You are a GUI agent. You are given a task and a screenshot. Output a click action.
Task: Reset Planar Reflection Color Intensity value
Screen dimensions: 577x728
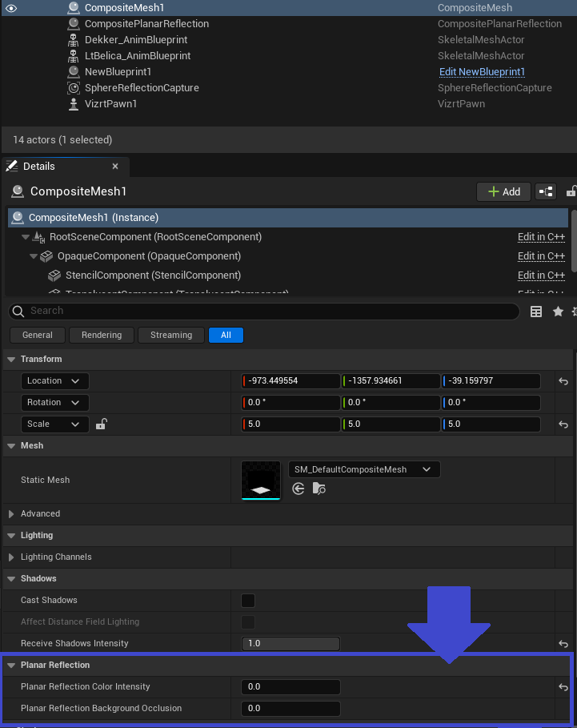[x=563, y=687]
